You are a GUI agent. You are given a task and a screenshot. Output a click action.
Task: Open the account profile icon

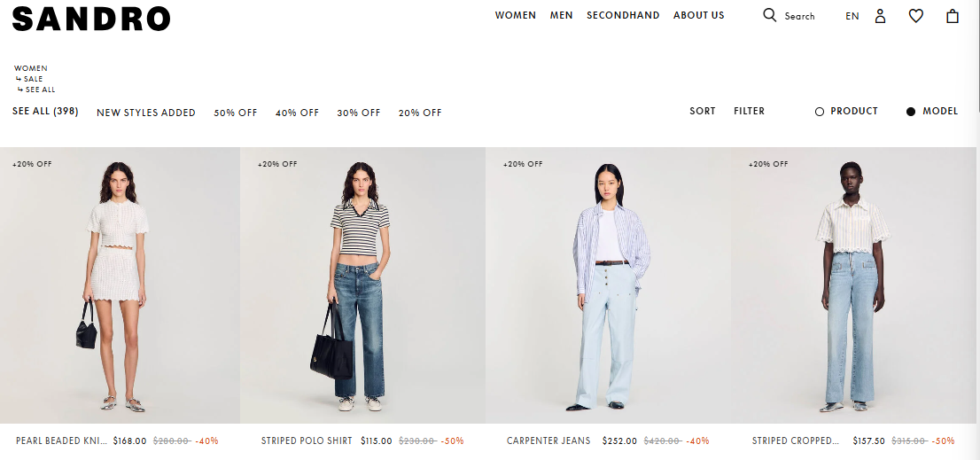tap(880, 16)
